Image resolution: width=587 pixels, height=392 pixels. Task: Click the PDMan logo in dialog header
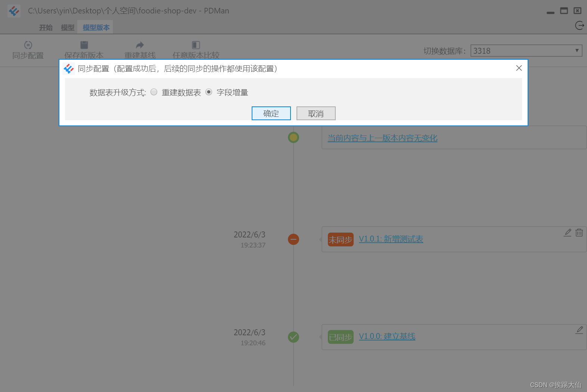[69, 69]
